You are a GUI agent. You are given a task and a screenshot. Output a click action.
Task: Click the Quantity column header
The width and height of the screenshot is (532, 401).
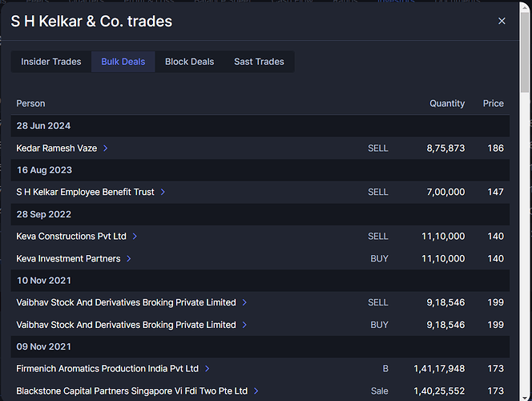click(x=446, y=103)
